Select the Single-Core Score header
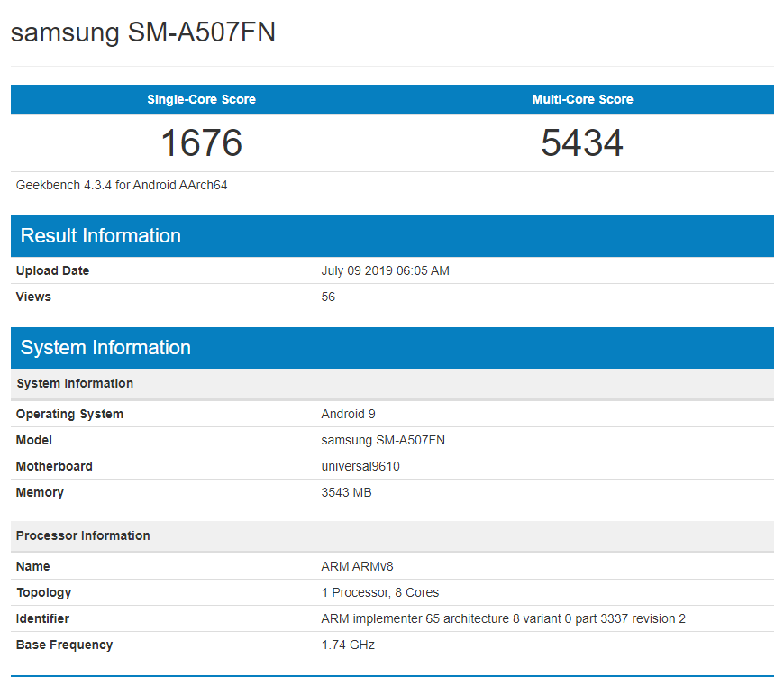 pyautogui.click(x=201, y=99)
